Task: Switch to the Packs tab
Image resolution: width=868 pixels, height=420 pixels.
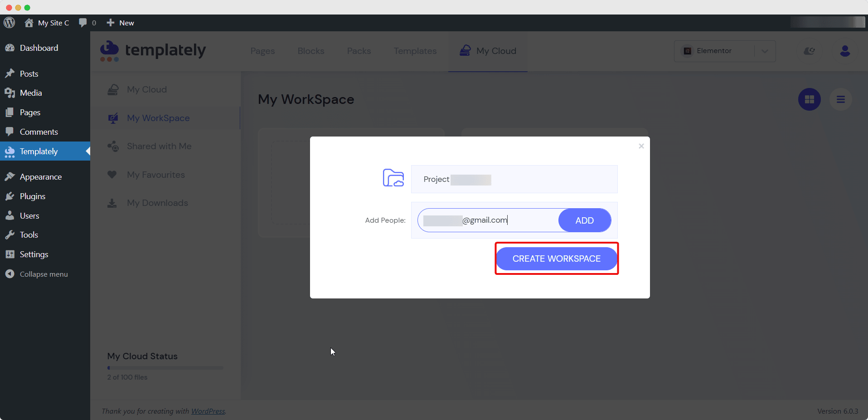Action: (x=359, y=51)
